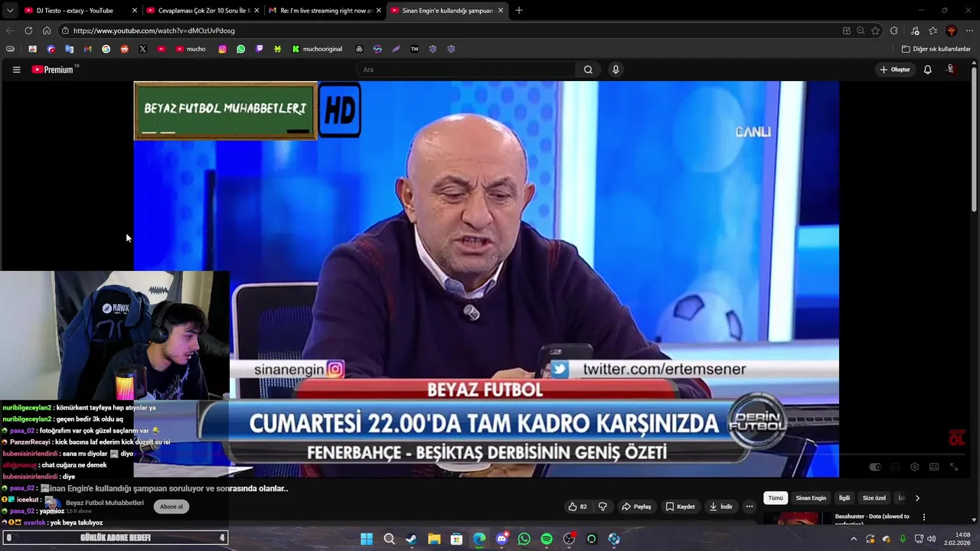Click the İndir download button
This screenshot has height=551, width=980.
pyautogui.click(x=720, y=507)
